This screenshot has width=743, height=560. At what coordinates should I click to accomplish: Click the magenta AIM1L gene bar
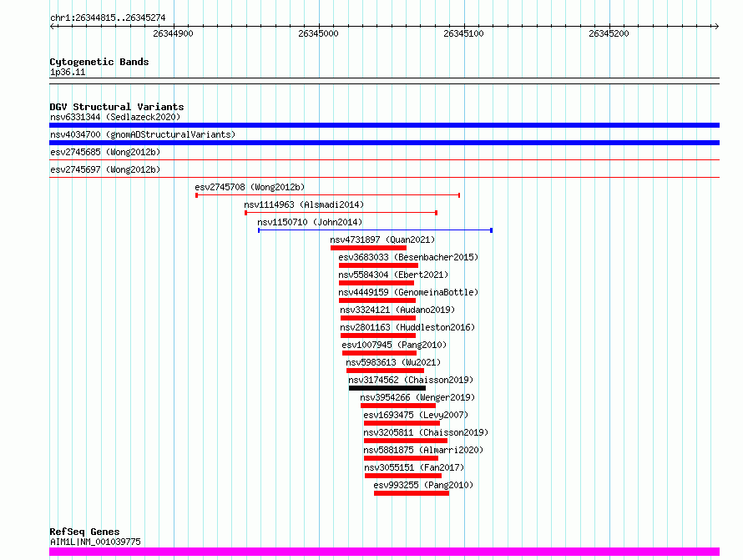(x=384, y=552)
